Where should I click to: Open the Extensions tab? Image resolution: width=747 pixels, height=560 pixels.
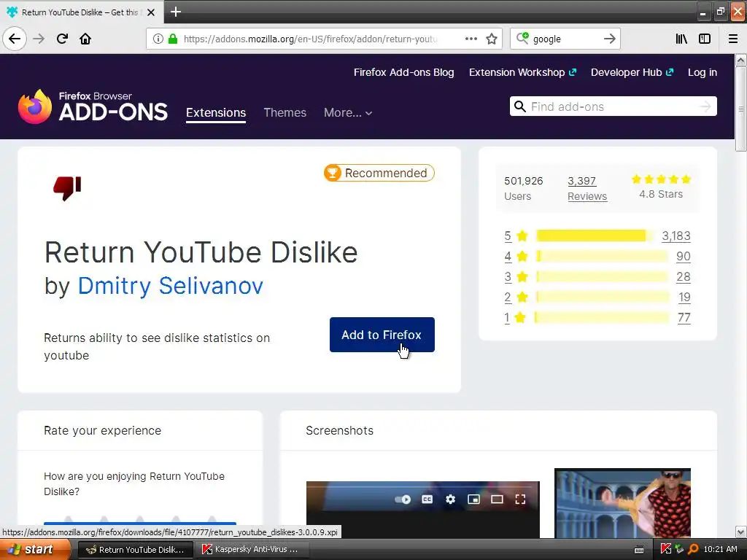coord(216,113)
